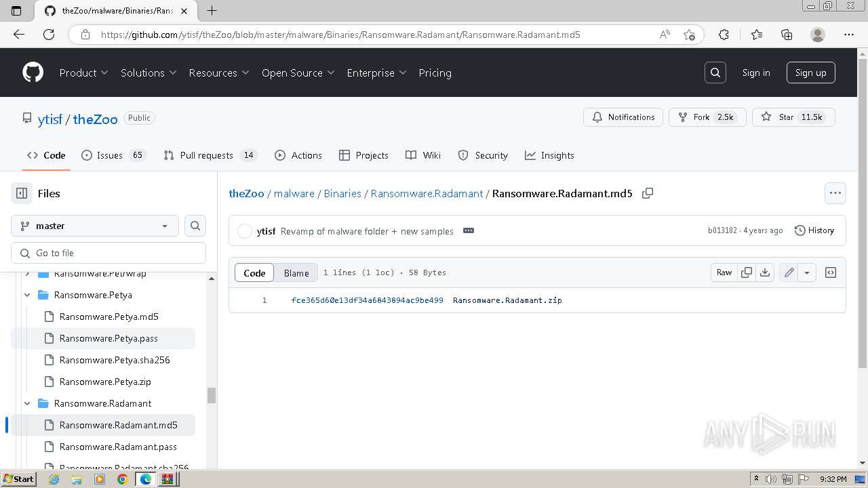868x488 pixels.
Task: Star the theZoo repository
Action: tap(793, 117)
